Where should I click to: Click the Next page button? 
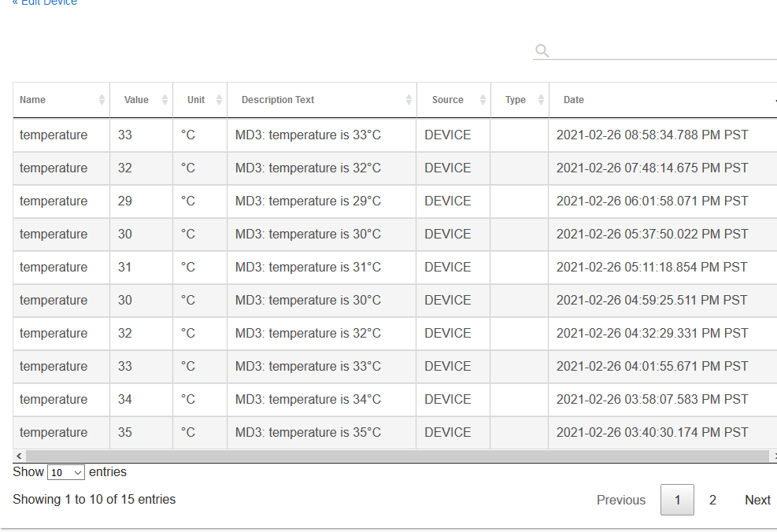tap(757, 500)
